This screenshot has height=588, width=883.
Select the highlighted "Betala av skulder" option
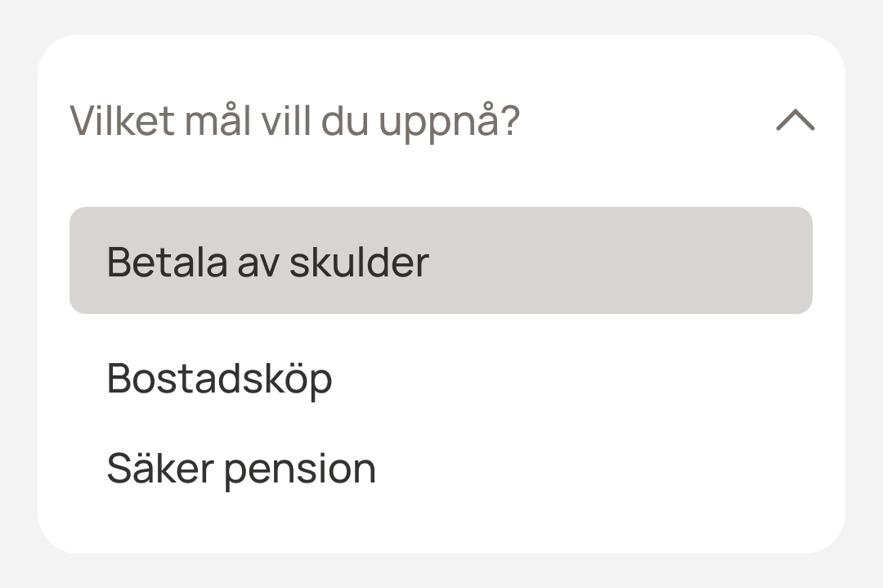point(441,261)
